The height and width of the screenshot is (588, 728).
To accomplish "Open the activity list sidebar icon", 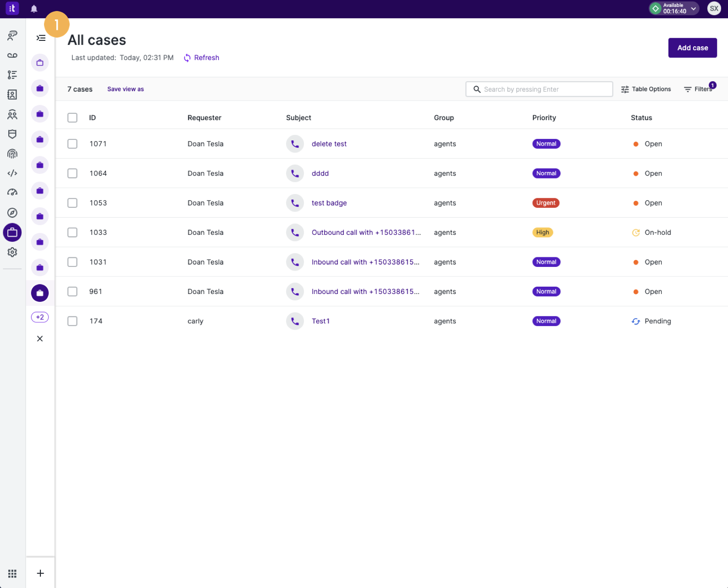I will click(12, 75).
